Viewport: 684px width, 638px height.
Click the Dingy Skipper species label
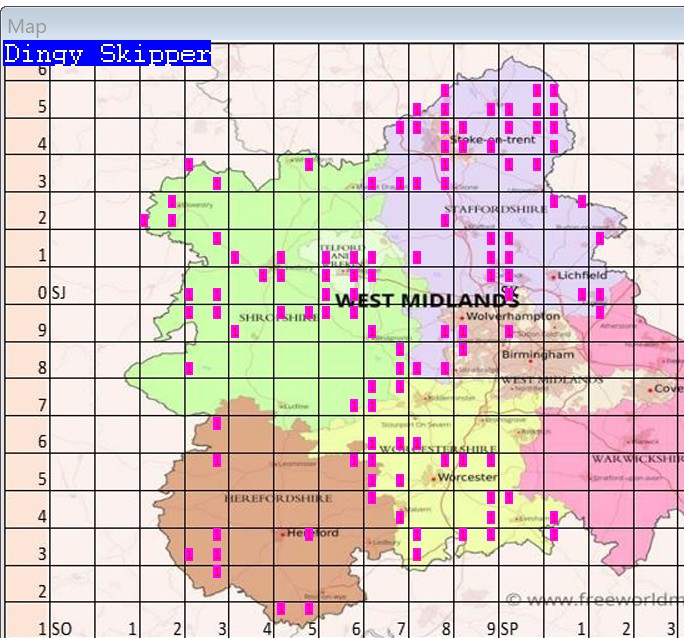pos(107,54)
